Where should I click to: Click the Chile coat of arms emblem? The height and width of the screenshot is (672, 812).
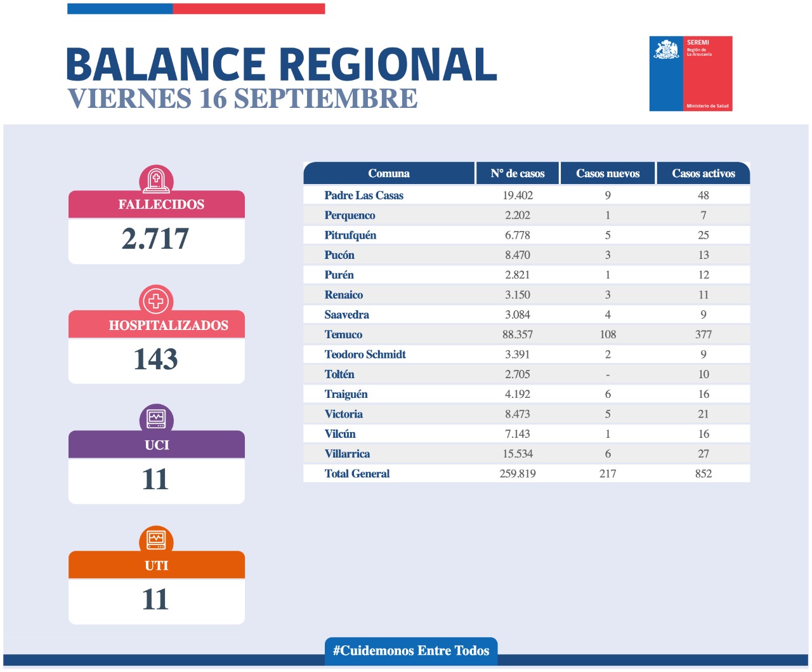666,50
